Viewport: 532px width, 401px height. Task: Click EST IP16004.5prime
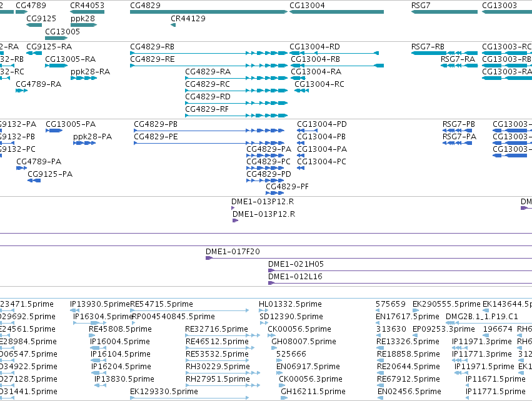point(120,342)
